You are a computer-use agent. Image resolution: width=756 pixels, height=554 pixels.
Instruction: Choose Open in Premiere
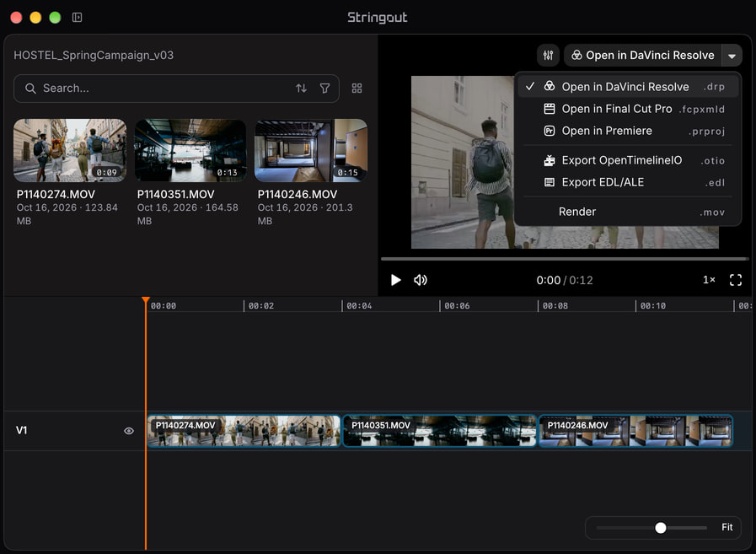tap(628, 131)
